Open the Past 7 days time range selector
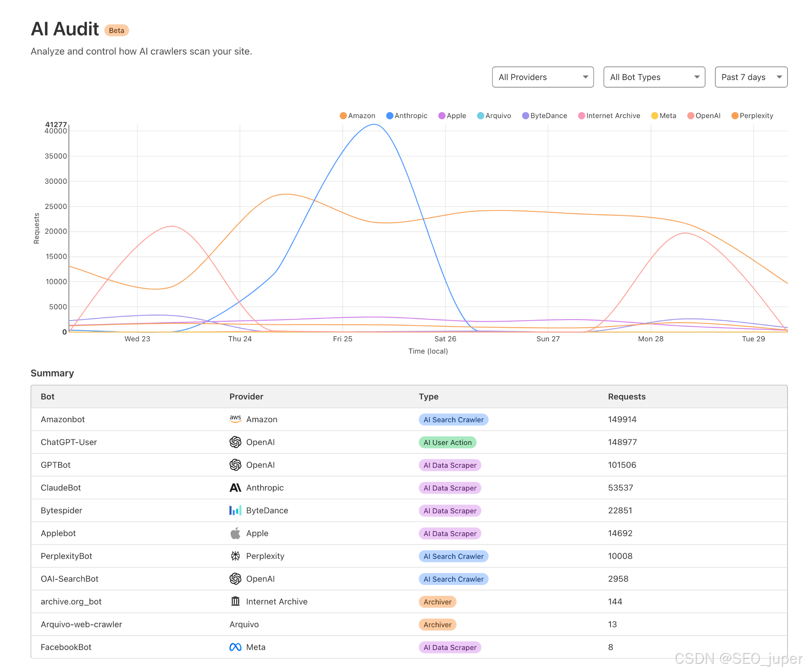 pos(751,77)
